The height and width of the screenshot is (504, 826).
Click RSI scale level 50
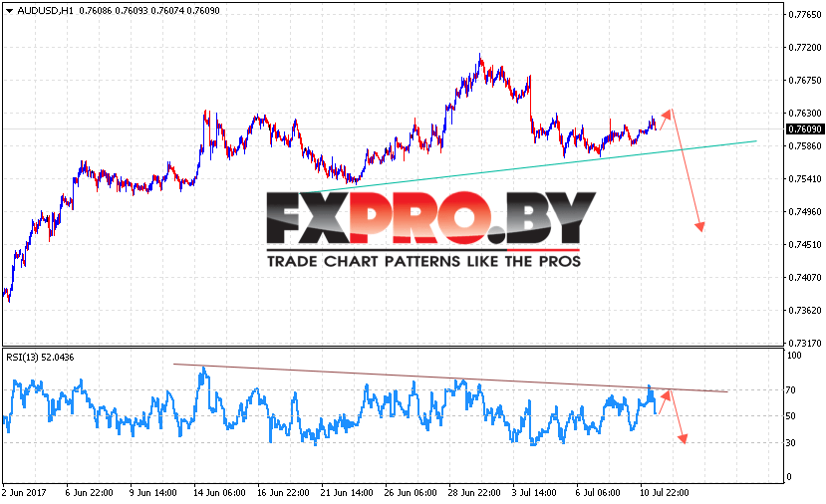[x=791, y=416]
